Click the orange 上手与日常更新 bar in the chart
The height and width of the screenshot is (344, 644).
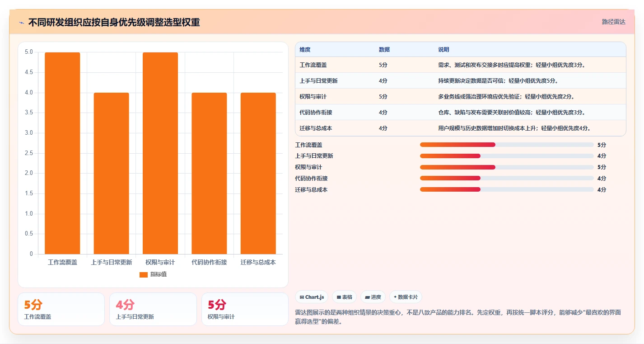coord(112,173)
